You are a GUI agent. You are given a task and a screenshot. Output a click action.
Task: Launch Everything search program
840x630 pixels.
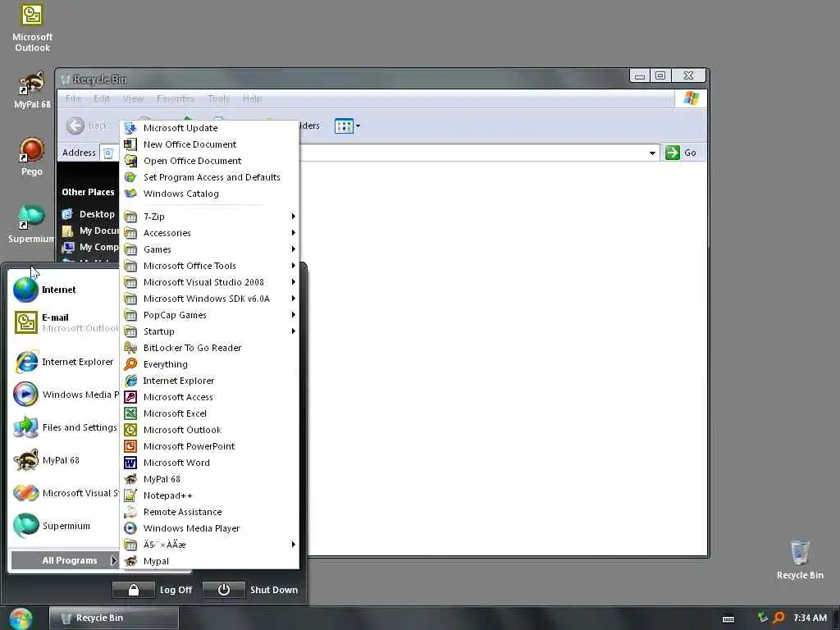(209, 364)
